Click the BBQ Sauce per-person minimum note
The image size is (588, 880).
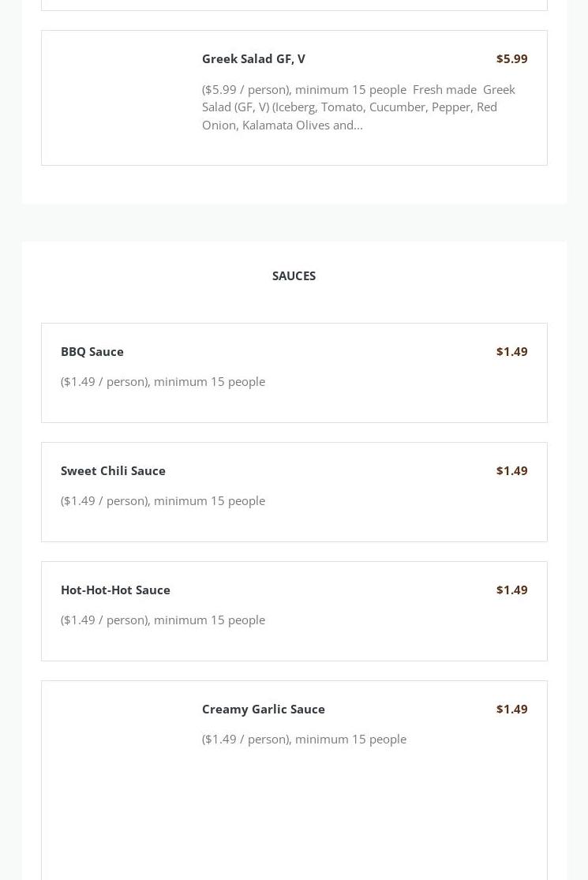click(x=163, y=381)
